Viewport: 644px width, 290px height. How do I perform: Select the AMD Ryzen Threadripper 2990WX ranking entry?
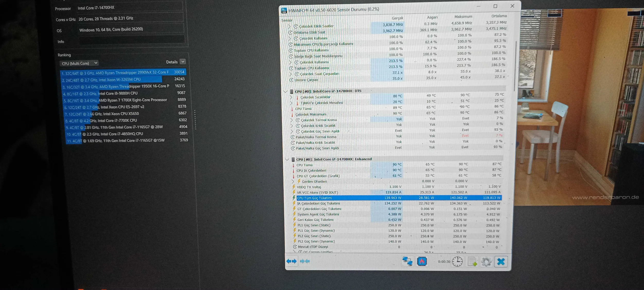[123, 73]
